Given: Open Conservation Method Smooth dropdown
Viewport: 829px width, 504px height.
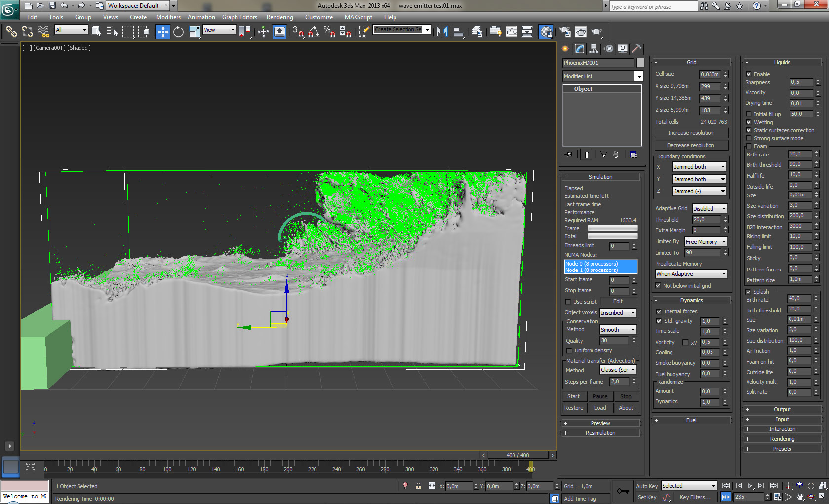Looking at the screenshot, I should [x=618, y=330].
